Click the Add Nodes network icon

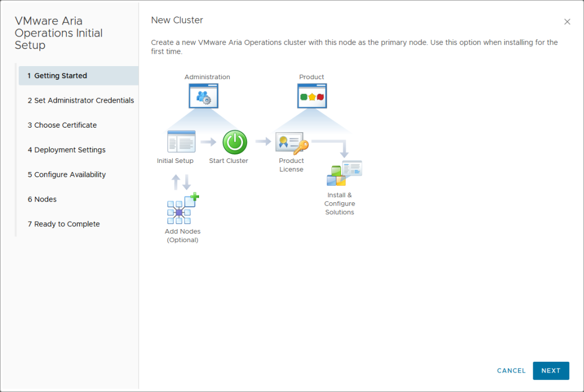click(183, 209)
